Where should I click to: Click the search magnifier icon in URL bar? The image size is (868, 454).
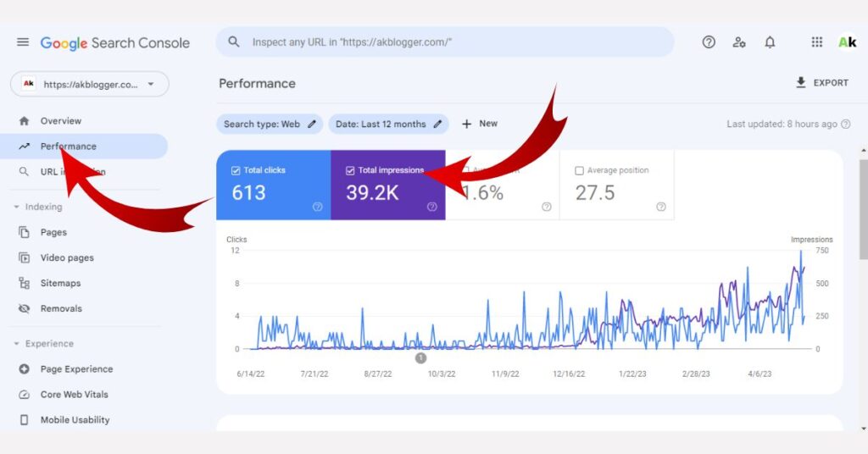click(234, 42)
